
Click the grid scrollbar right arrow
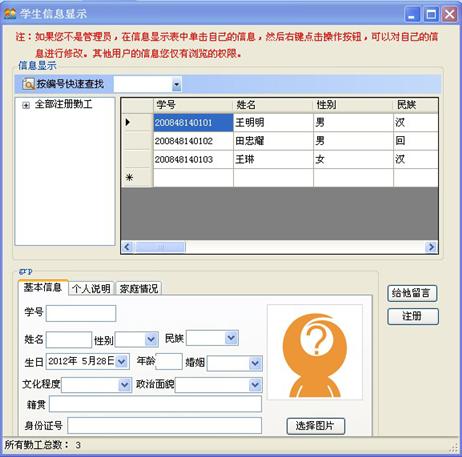tap(431, 247)
